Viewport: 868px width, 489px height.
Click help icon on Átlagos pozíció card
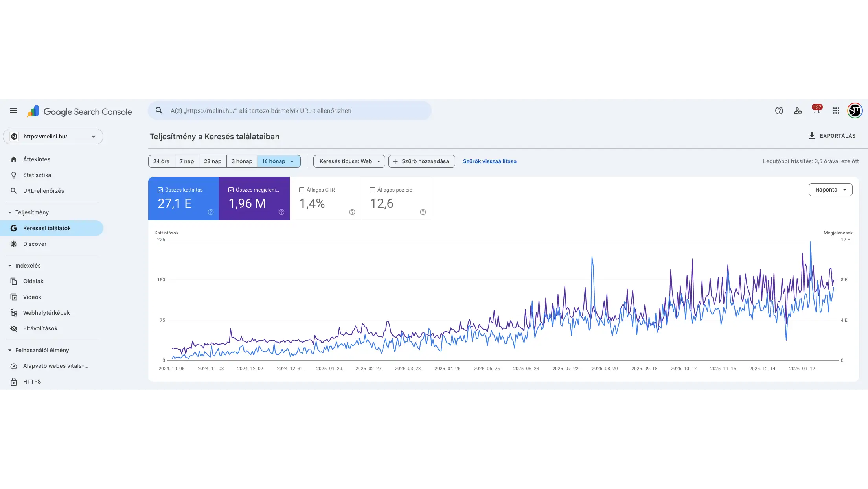click(423, 212)
